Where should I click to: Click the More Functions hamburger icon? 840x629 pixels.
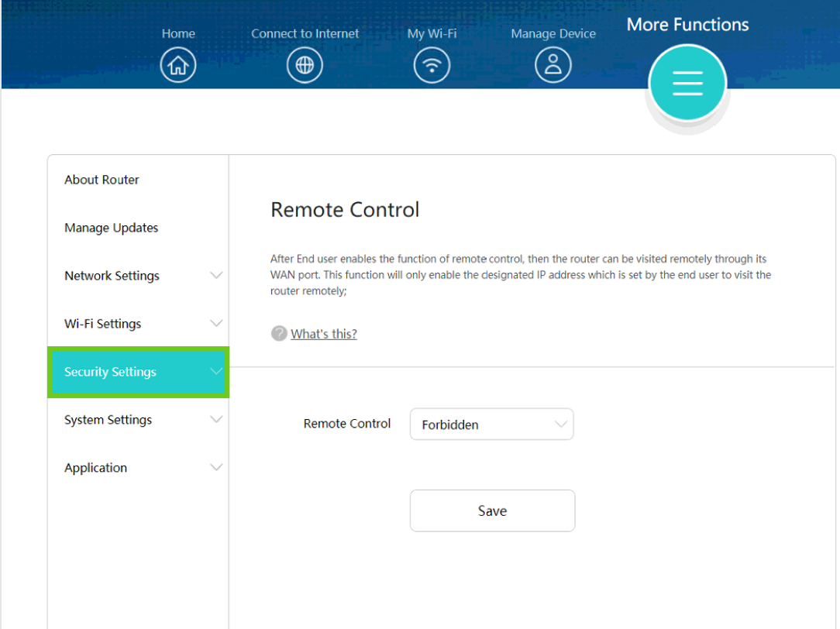tap(687, 83)
